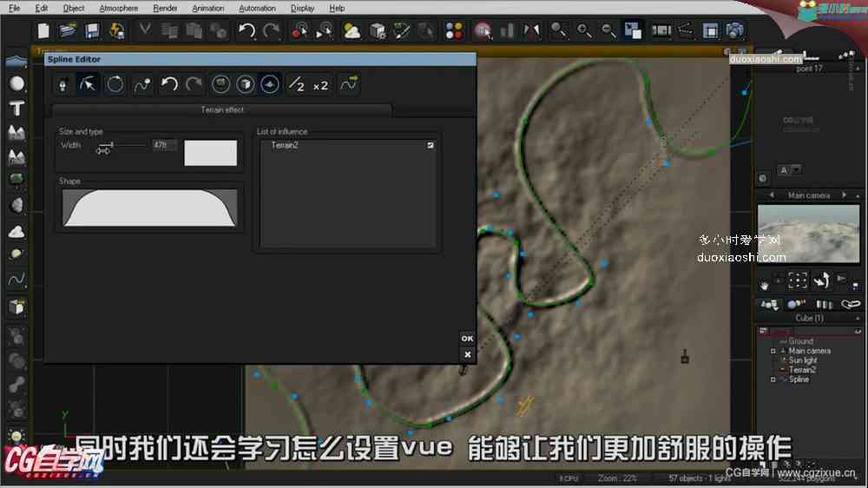Click the spline path arrow icon
The width and height of the screenshot is (868, 488).
click(x=349, y=85)
